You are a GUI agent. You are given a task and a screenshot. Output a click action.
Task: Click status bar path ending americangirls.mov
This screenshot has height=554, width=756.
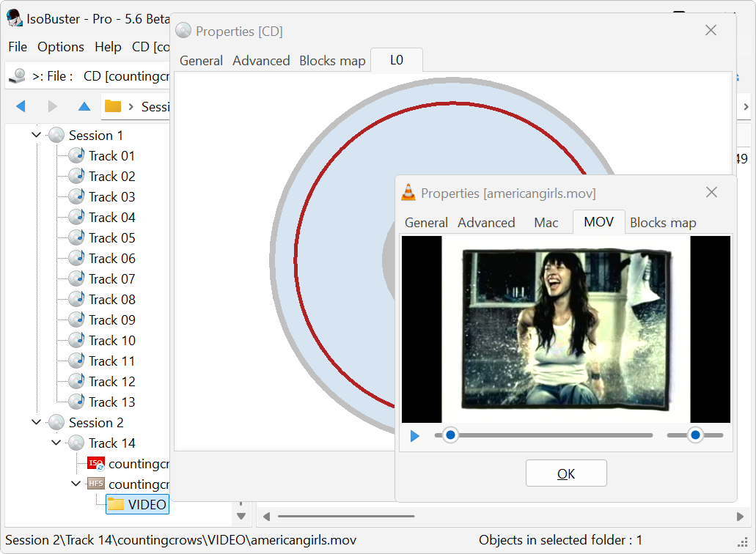click(x=181, y=540)
